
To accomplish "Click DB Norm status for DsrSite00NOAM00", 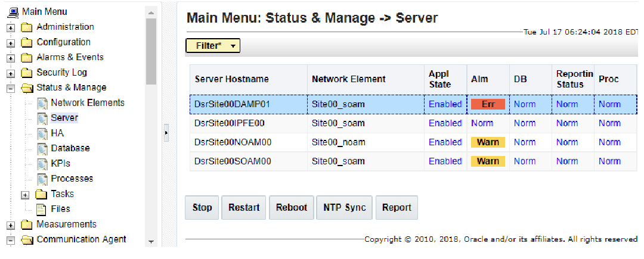I will (x=525, y=142).
